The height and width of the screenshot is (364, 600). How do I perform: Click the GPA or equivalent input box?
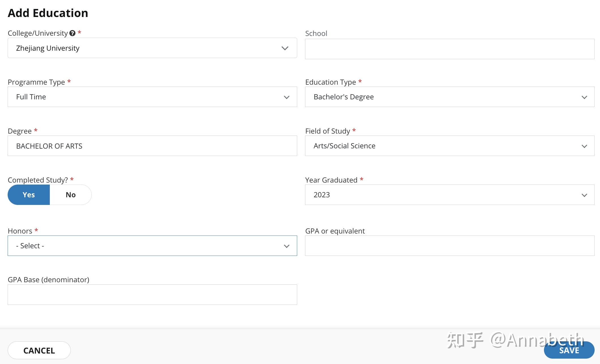(449, 246)
